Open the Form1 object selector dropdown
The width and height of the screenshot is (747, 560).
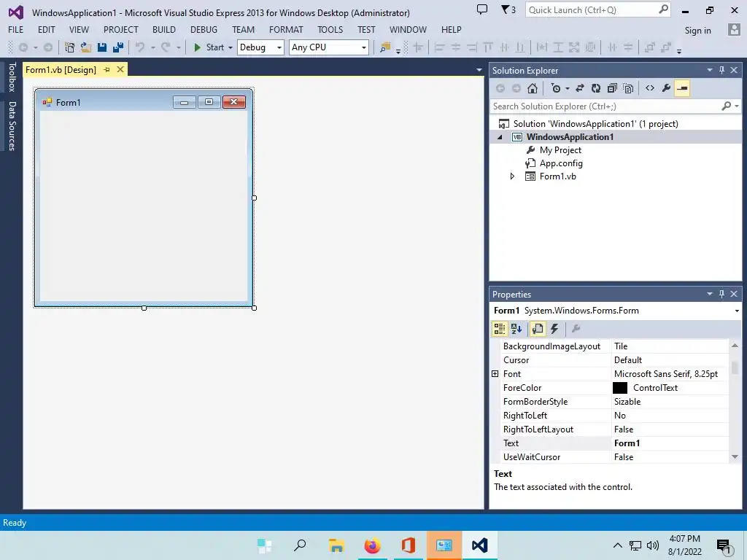(737, 311)
